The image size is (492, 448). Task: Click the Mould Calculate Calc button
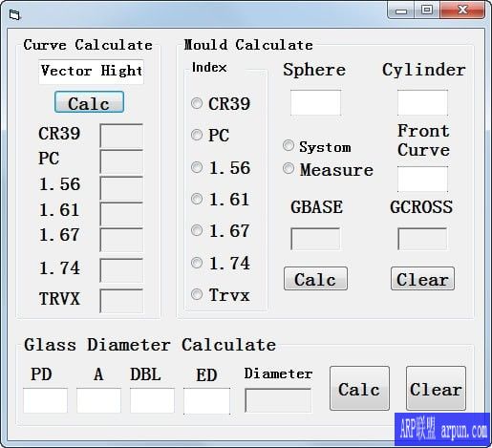click(x=315, y=279)
